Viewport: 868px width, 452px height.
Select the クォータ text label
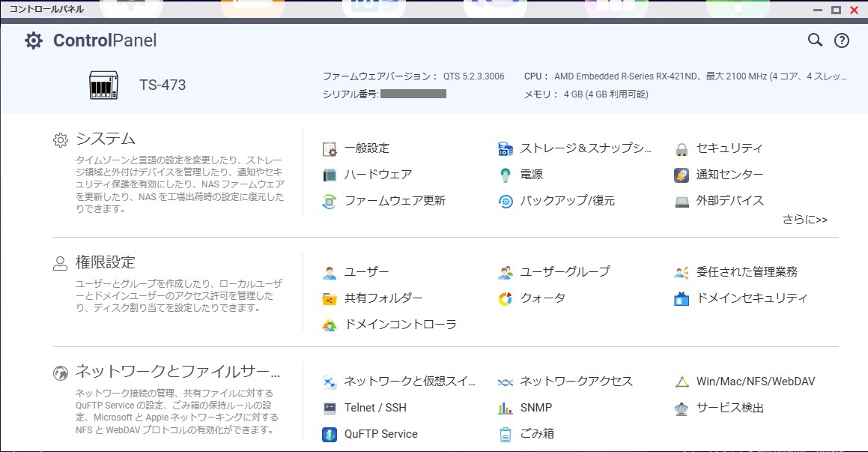tap(543, 298)
